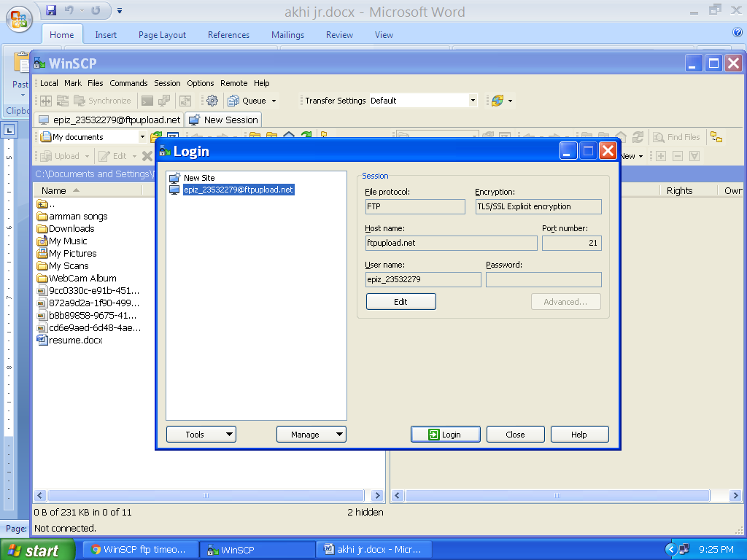Click the refresh globe icon beside Transfer Settings

[498, 101]
